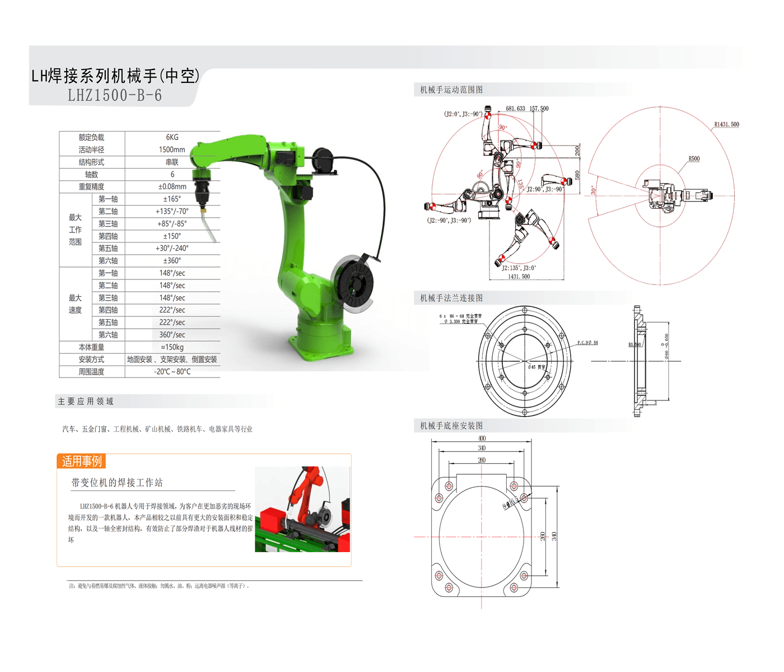The image size is (784, 672).
Task: Click the description paragraph beginning "LHZ1500-B-6 机器人专用于焊接领域"
Action: point(161,522)
